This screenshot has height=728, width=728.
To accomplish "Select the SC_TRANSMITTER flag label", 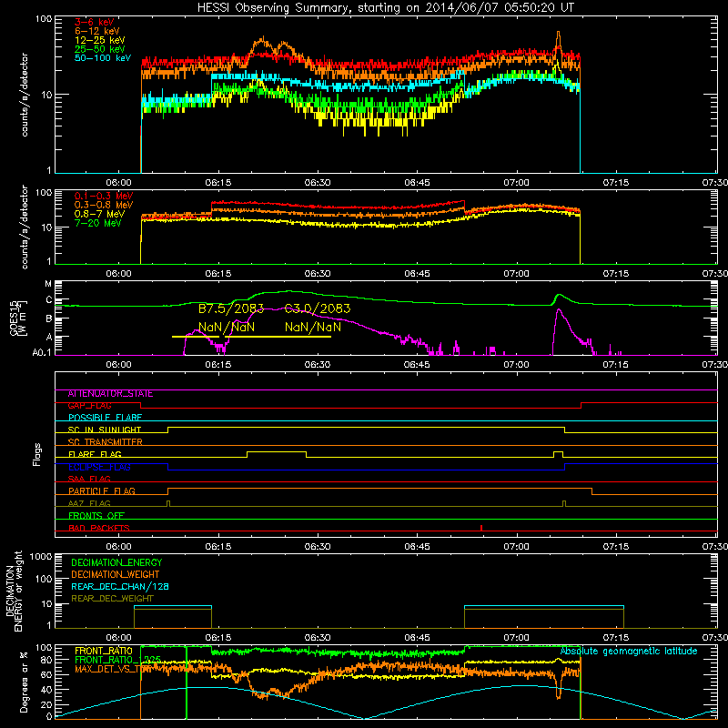I will click(x=106, y=442).
